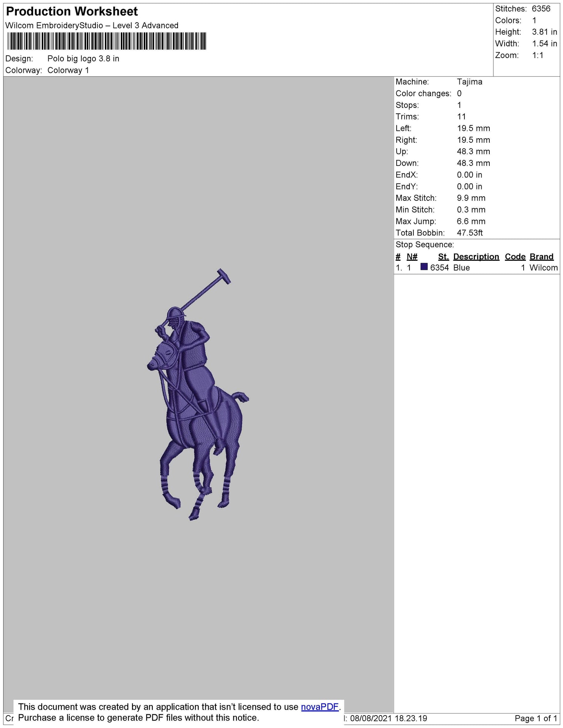Image resolution: width=563 pixels, height=728 pixels.
Task: Click the 'Left:' 19.5 mm value
Action: pos(473,128)
